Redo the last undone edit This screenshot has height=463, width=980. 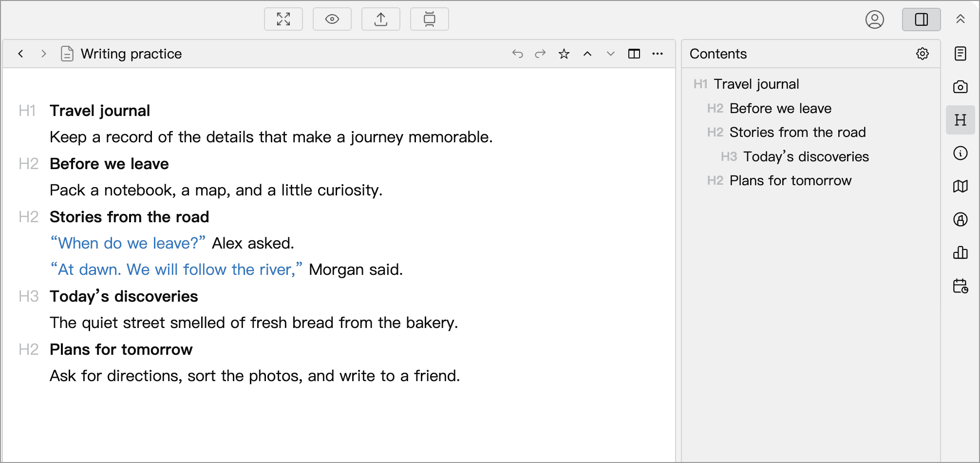coord(540,54)
